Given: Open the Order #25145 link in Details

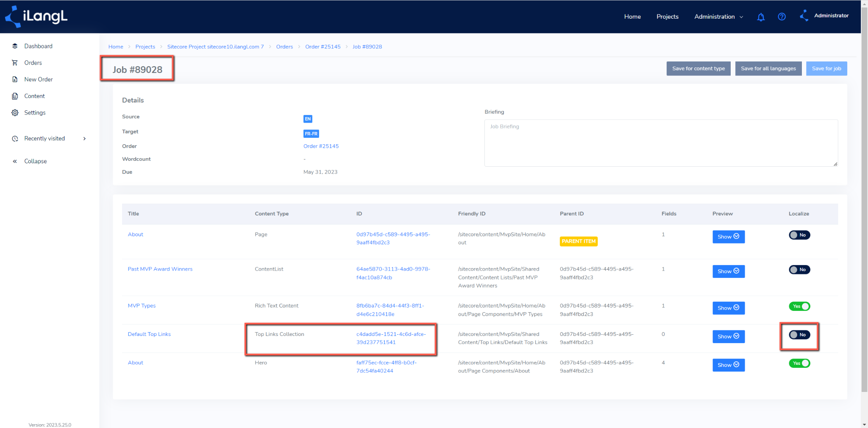Looking at the screenshot, I should (x=321, y=146).
